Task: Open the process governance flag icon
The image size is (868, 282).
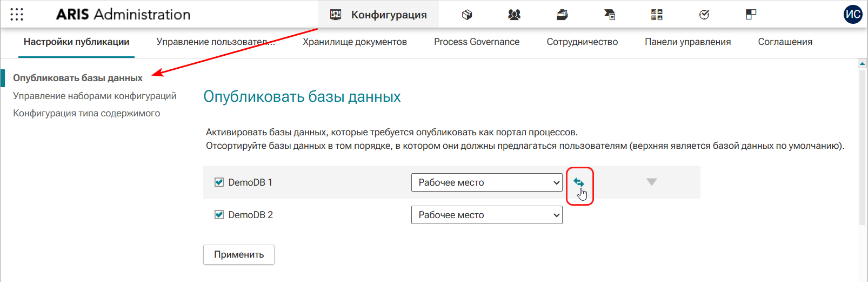Action: [610, 15]
